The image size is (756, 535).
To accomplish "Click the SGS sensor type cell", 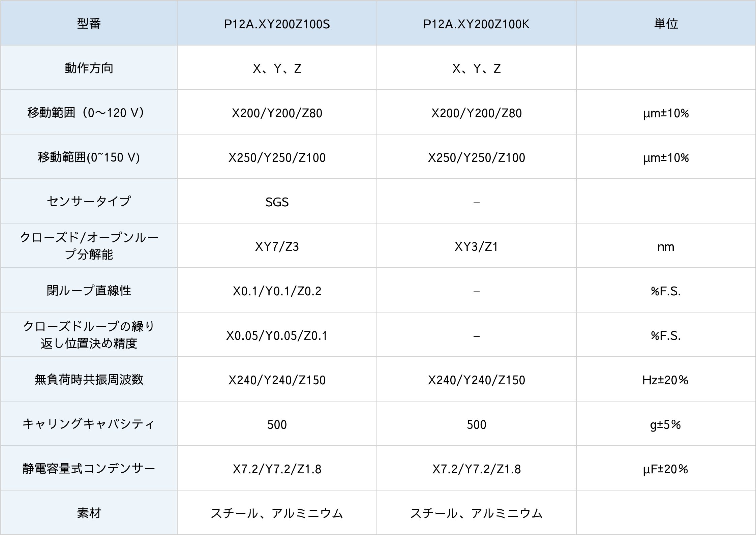I will click(x=277, y=202).
